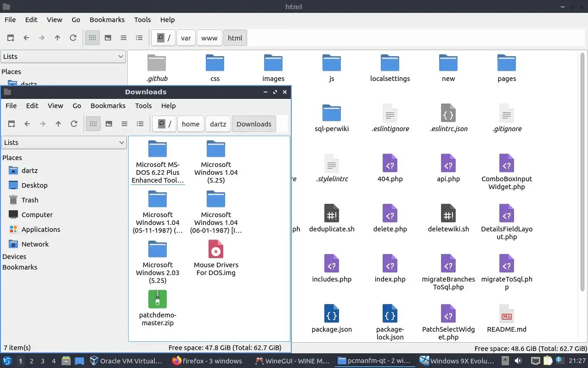Open Bookmarks menu in Downloads window
Image resolution: width=588 pixels, height=368 pixels.
click(108, 105)
